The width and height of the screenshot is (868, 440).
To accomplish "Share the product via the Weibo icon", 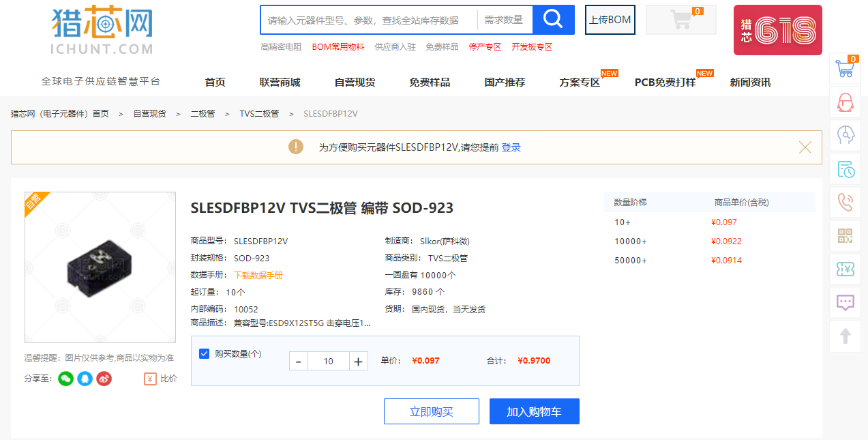I will click(104, 378).
